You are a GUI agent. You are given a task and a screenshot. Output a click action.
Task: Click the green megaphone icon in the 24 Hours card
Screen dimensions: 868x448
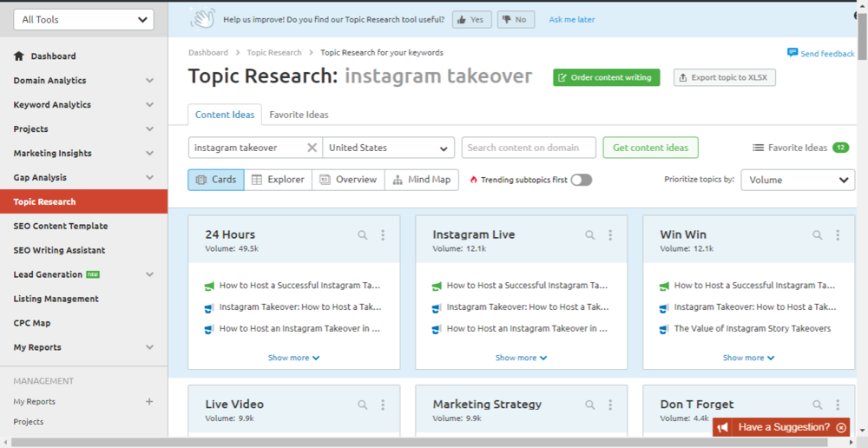tap(208, 287)
